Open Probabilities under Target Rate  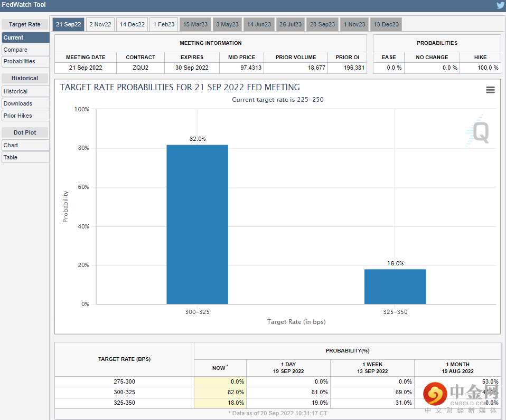tap(19, 61)
